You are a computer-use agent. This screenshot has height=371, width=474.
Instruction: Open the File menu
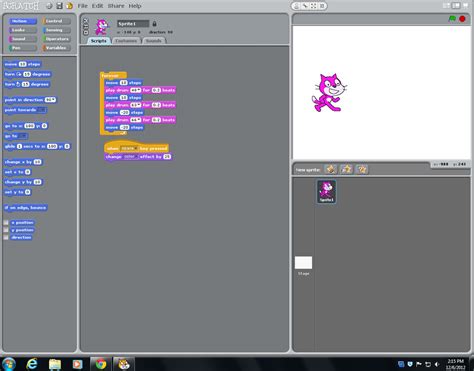tap(82, 6)
